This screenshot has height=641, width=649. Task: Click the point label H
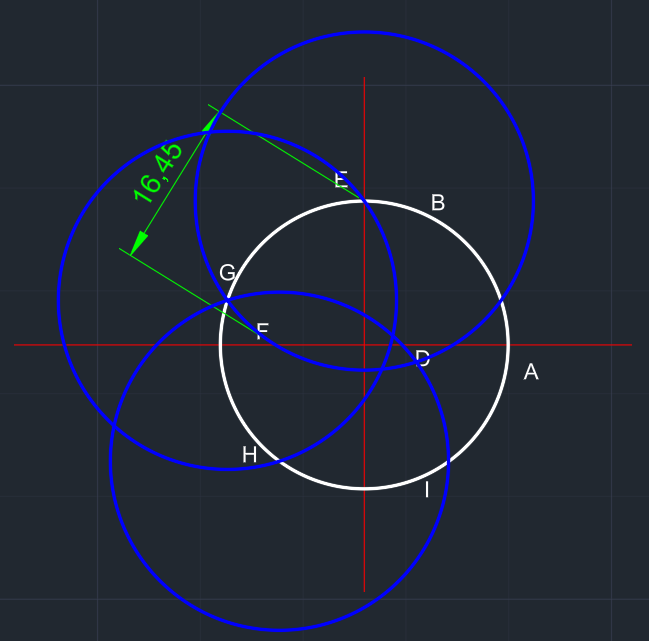[x=249, y=455]
